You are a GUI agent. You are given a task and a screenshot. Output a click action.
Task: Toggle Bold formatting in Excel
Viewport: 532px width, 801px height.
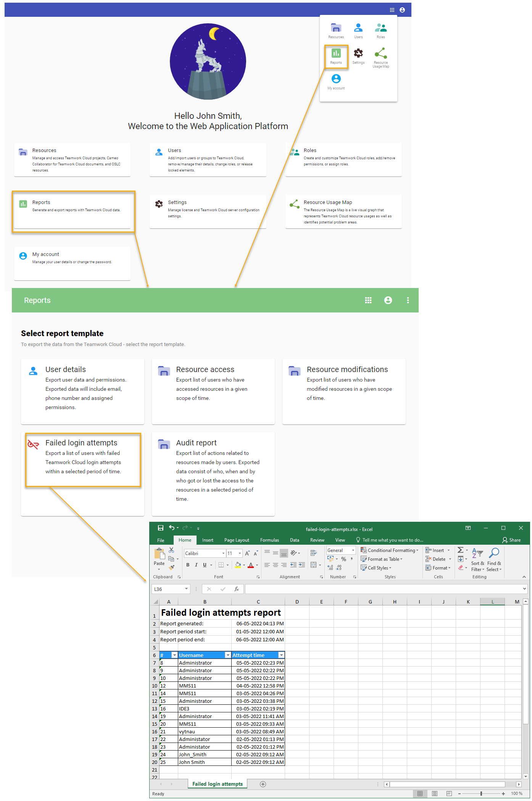pyautogui.click(x=188, y=565)
